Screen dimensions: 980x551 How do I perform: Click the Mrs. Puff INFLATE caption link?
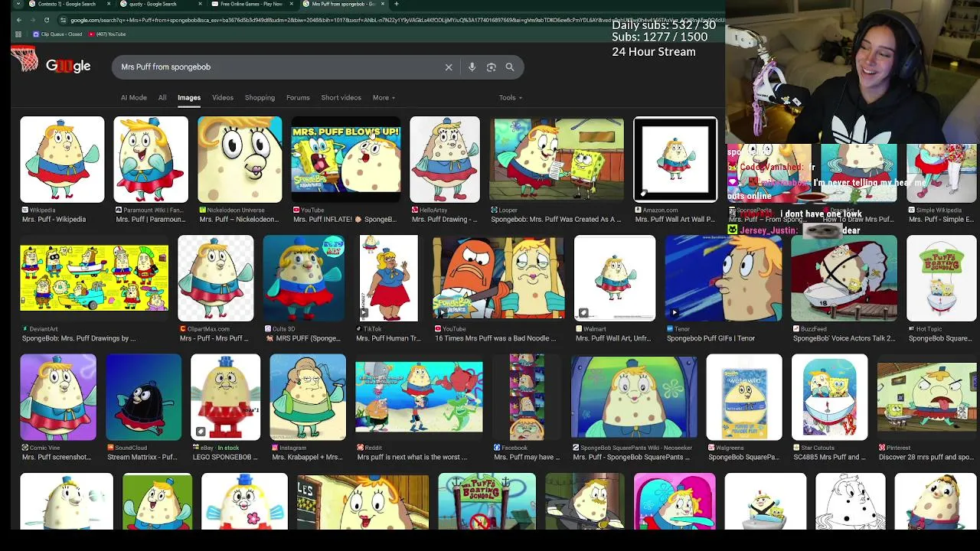(x=345, y=220)
